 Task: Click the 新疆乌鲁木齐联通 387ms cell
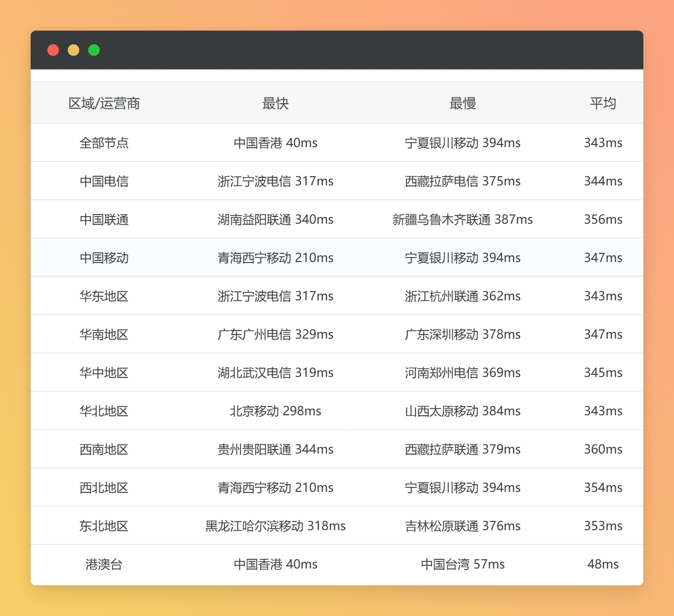click(463, 220)
